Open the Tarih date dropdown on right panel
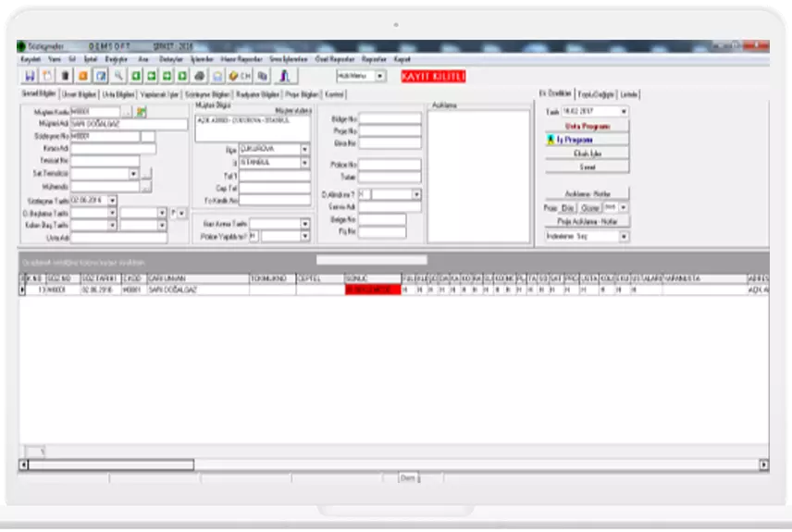792x532 pixels. [x=624, y=111]
